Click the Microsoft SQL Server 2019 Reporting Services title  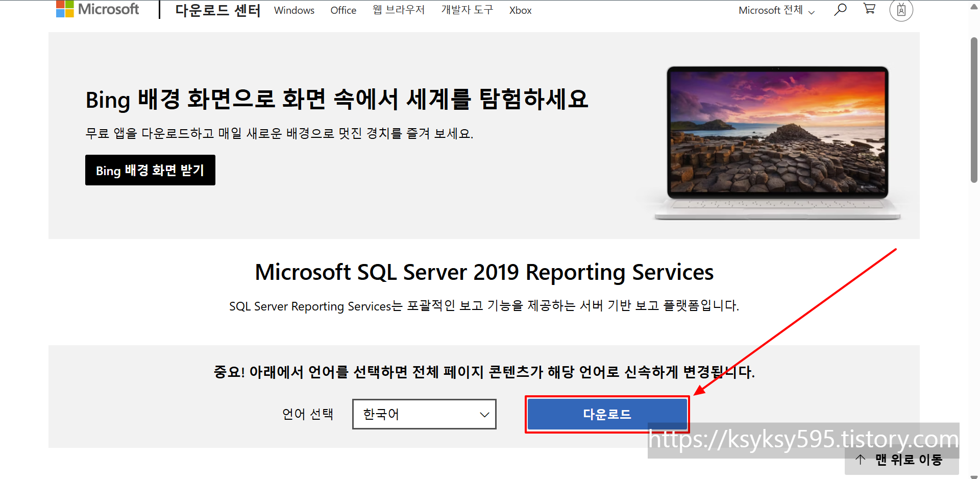[x=484, y=272]
